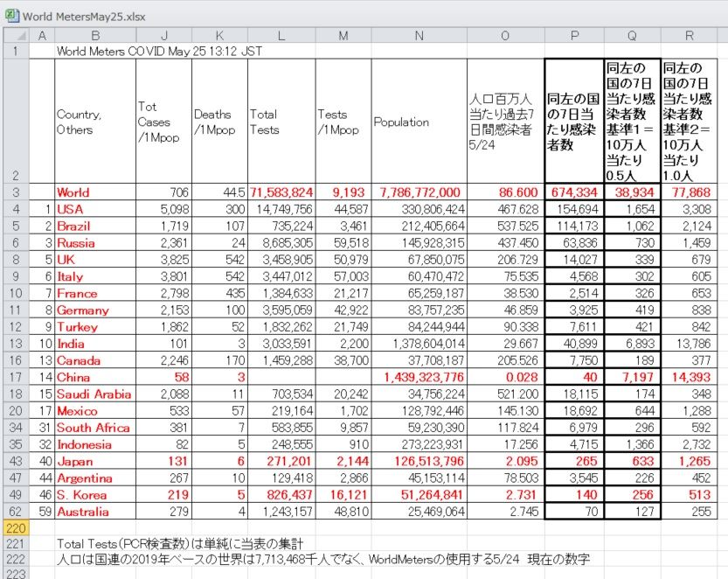Click the S. Korea country cell
Viewport: 728px width, 579px height.
click(95, 494)
